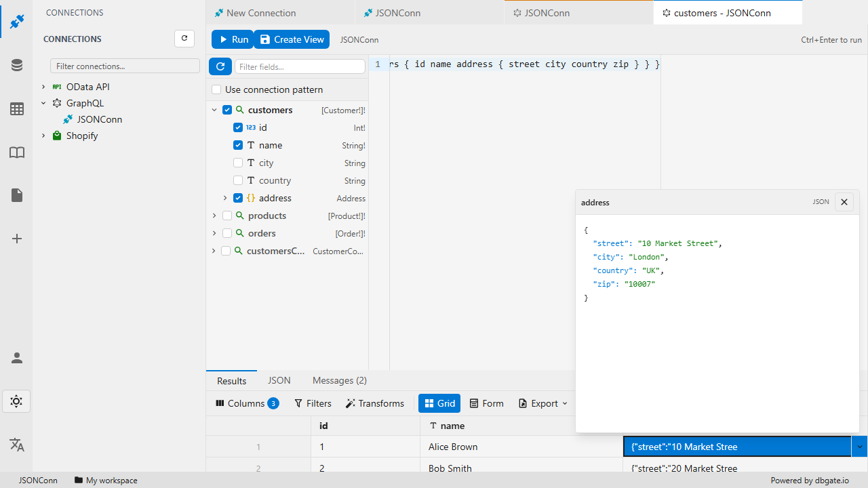Uncheck the address field checkbox
The width and height of the screenshot is (868, 488).
click(238, 198)
